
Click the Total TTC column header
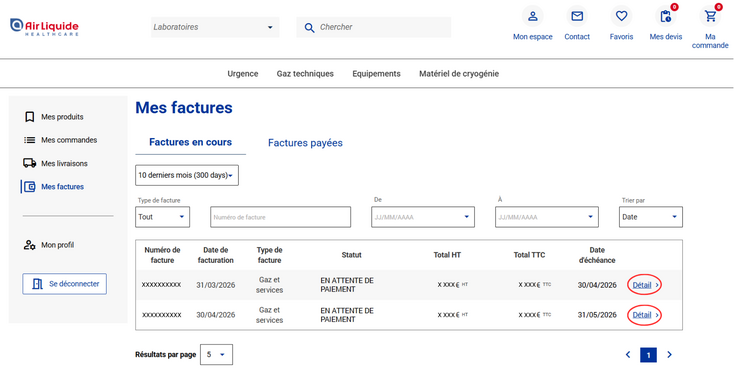coord(529,255)
